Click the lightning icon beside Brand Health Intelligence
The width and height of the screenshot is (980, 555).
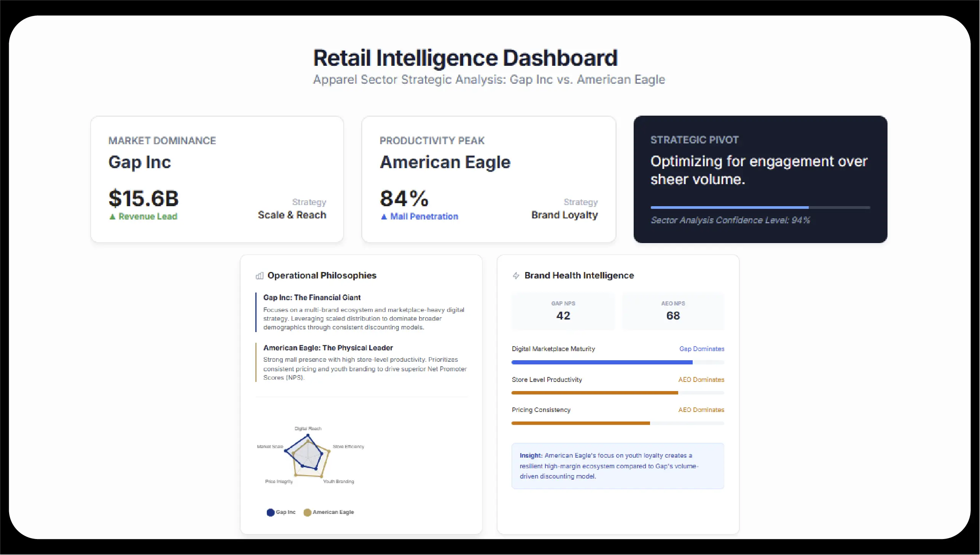coord(516,275)
